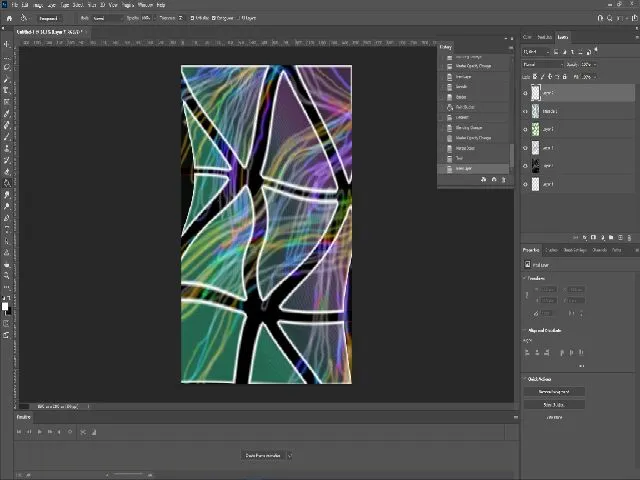Click the Remove Background button

tap(554, 392)
